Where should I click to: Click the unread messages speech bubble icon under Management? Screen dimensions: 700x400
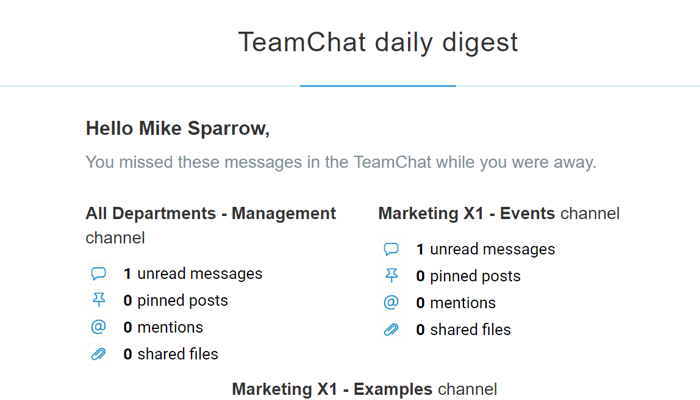(x=99, y=273)
